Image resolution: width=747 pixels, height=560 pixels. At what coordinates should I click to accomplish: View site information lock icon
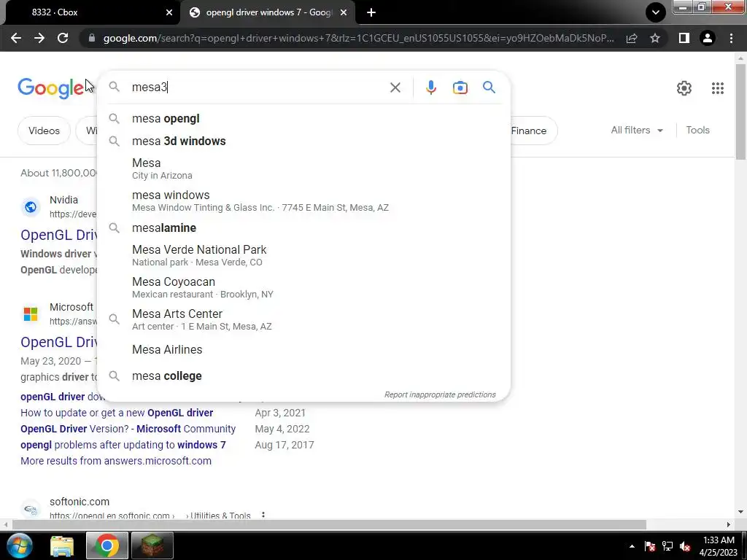click(92, 38)
